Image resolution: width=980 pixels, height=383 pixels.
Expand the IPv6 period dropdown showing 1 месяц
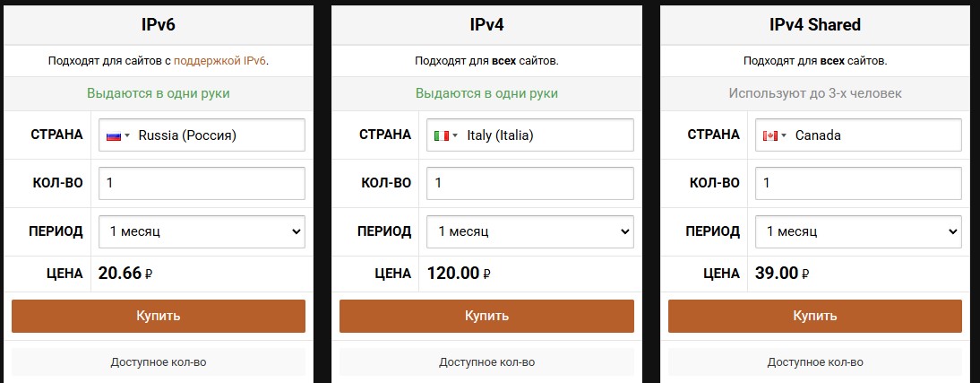click(x=202, y=231)
